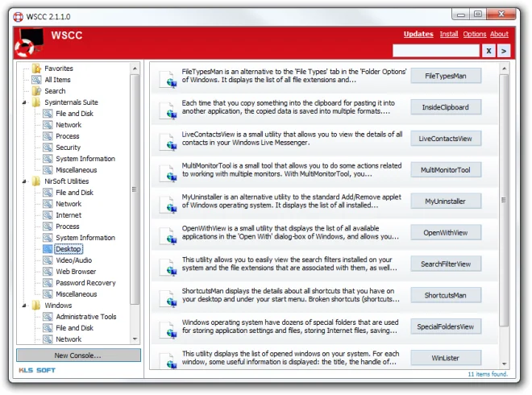Open the About link in header
Screen dimensions: 532x395
coord(499,34)
